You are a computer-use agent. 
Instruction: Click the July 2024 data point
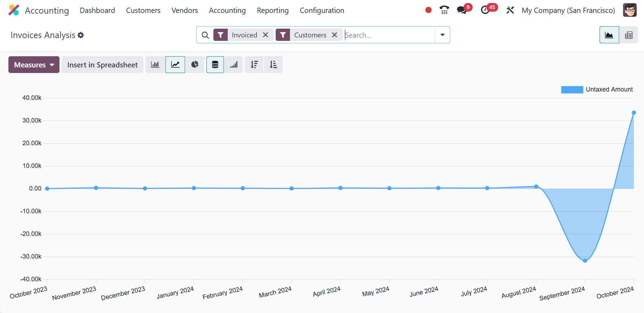(487, 188)
